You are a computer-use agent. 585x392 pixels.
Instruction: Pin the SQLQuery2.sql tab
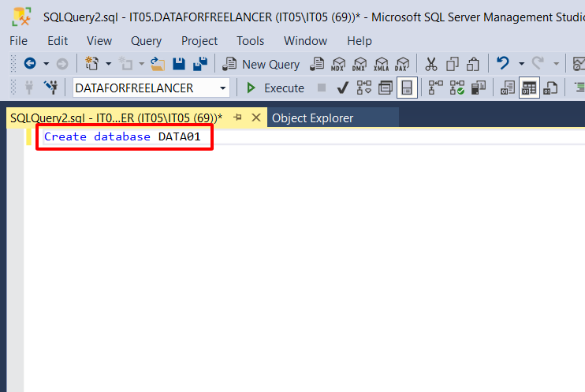tap(237, 118)
